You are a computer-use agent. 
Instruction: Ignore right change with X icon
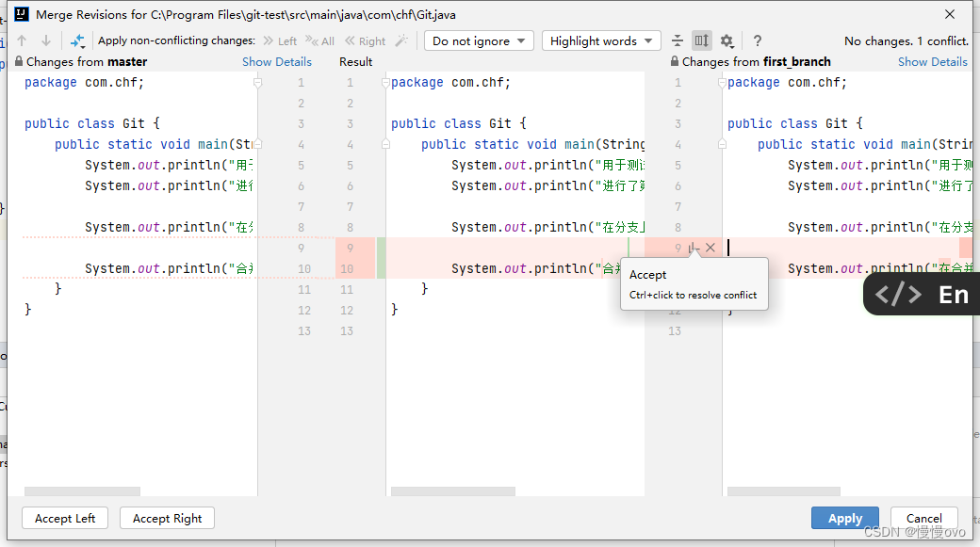pos(710,248)
